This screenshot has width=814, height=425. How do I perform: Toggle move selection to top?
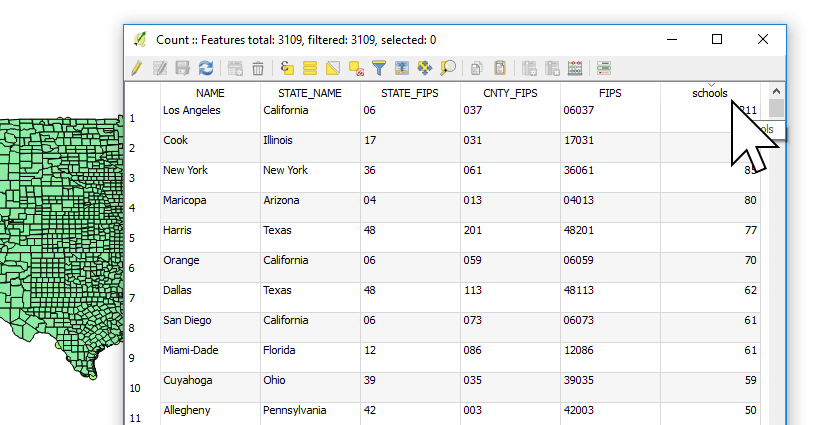click(x=402, y=68)
